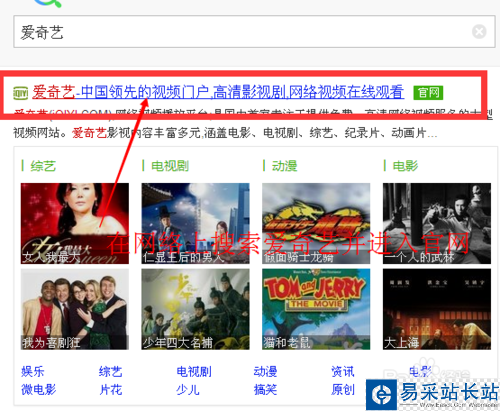Open the 我为喜剧狂 thumbnail
Screen dimensions: 500x411
click(75, 309)
